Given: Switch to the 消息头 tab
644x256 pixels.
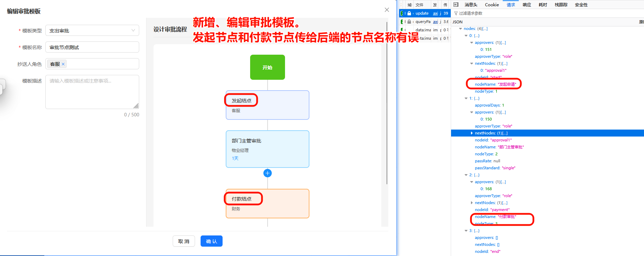Looking at the screenshot, I should pos(471,5).
